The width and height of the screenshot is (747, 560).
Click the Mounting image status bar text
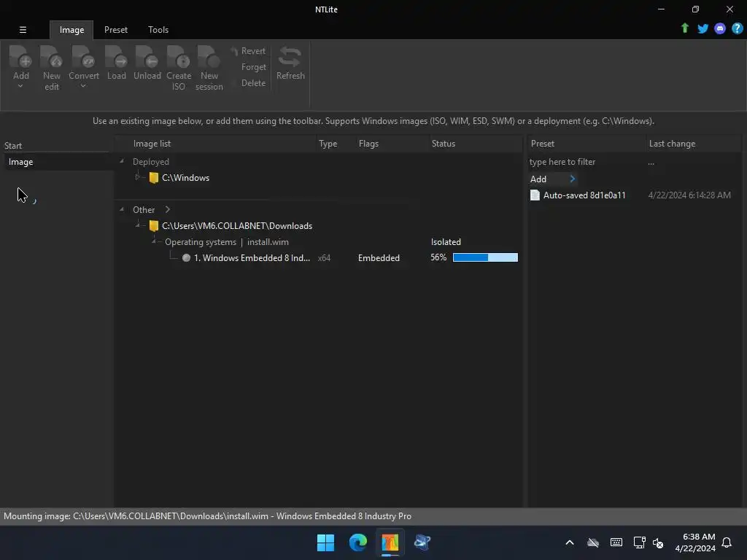coord(207,516)
